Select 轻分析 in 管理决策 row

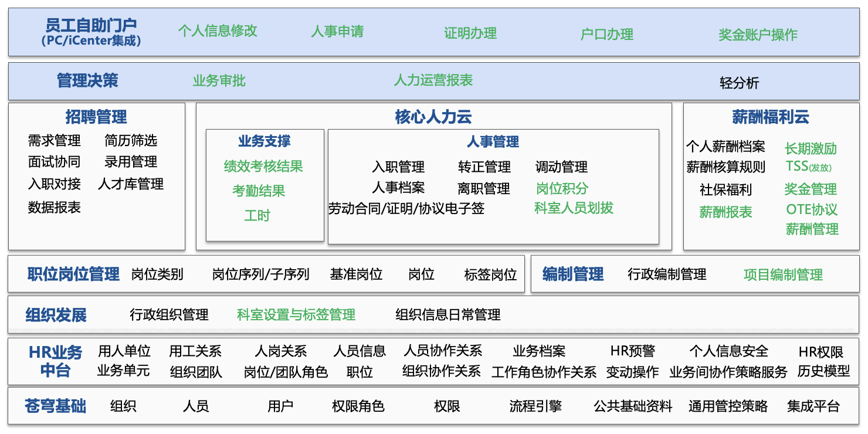click(739, 83)
